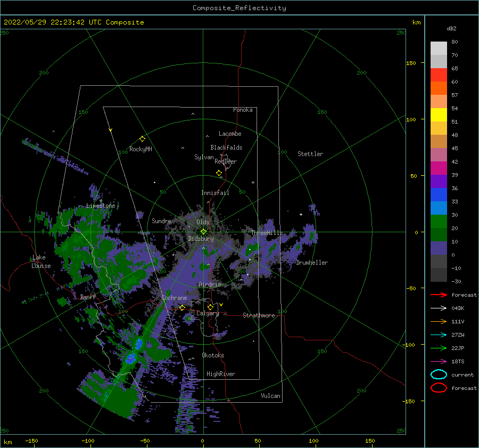Click the Composite_Reflectivity title text
479x448 pixels.
(x=240, y=8)
